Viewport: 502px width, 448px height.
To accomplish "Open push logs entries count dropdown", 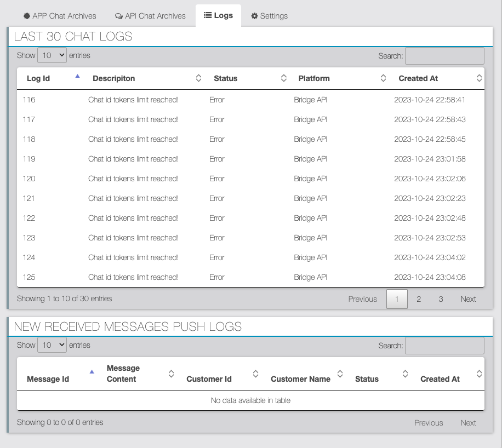I will point(52,345).
